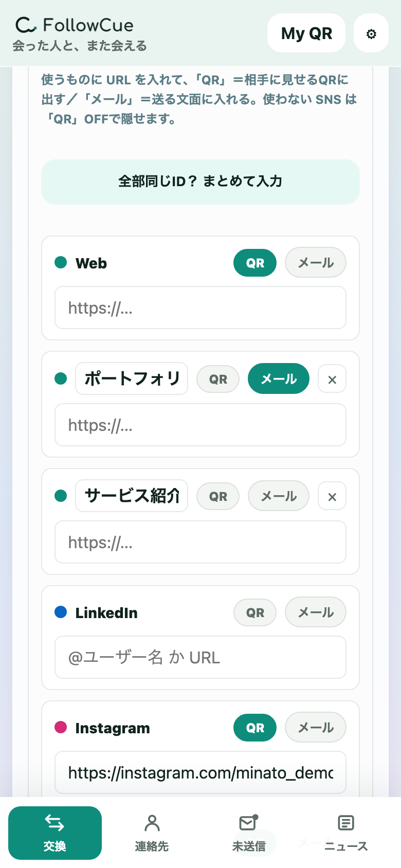Switch to the ニュース news tab
The height and width of the screenshot is (868, 401).
[x=346, y=833]
